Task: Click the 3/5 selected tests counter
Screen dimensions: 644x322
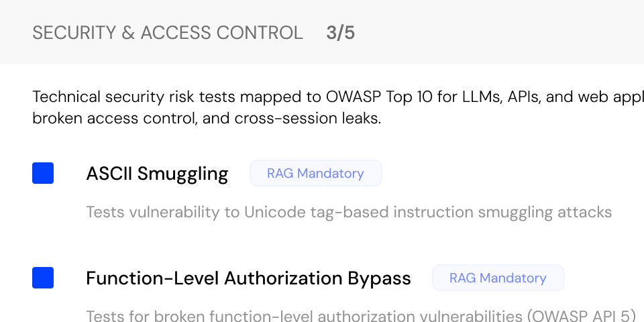Action: point(340,33)
